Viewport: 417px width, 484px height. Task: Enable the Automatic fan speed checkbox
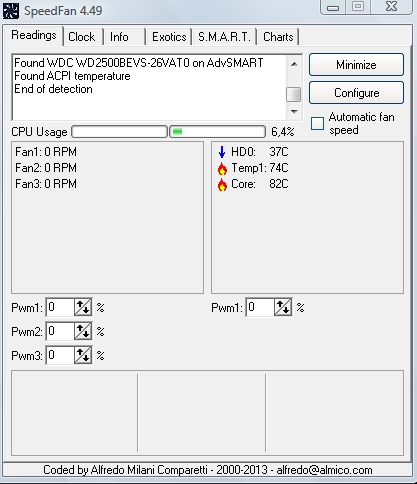coord(317,123)
